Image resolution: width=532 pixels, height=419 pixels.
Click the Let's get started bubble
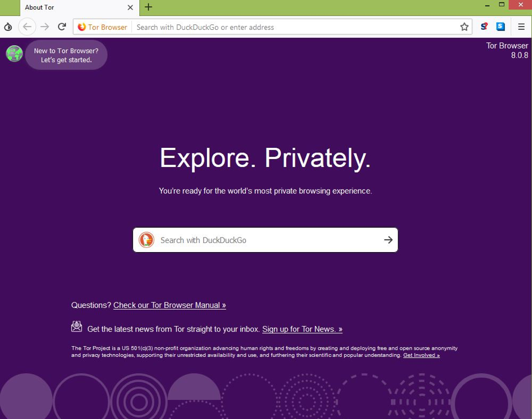pyautogui.click(x=66, y=55)
